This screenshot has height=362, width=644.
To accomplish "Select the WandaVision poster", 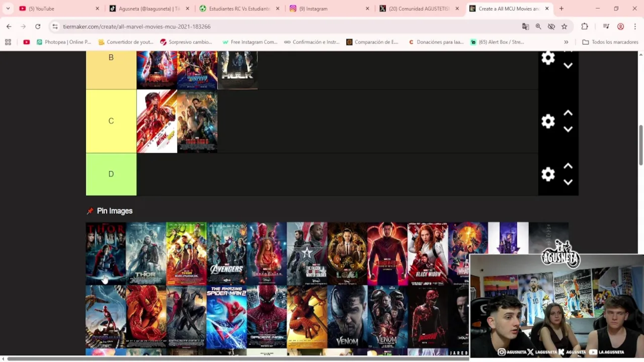I will pyautogui.click(x=267, y=254).
